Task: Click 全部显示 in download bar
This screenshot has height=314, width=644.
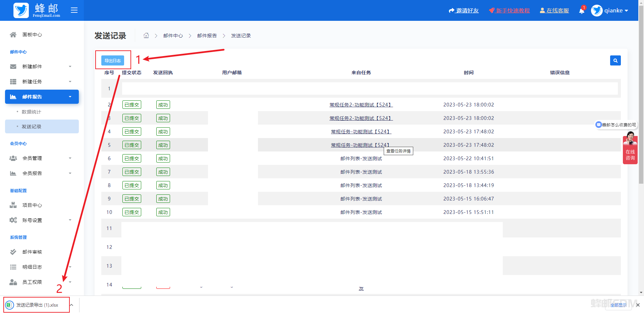Action: coord(619,305)
